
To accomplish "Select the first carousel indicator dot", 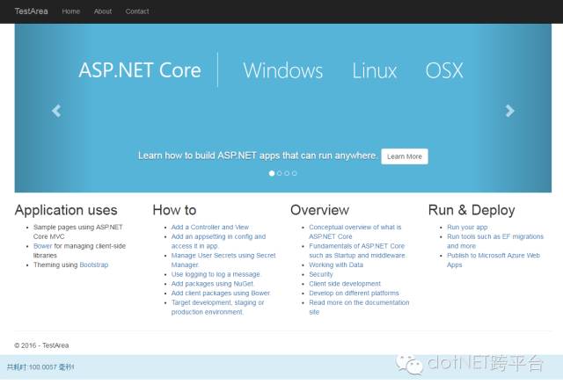I will (x=272, y=173).
